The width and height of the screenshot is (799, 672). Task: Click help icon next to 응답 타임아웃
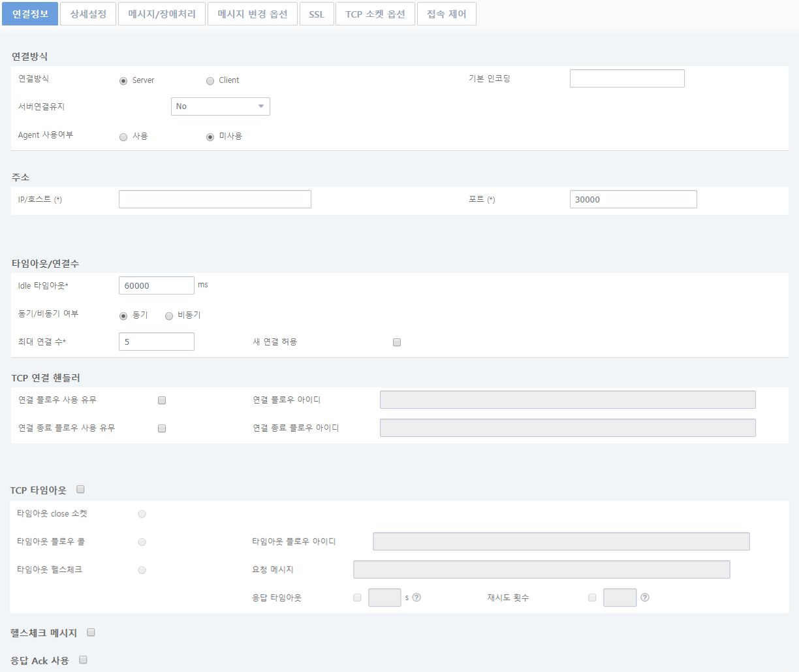pyautogui.click(x=416, y=598)
